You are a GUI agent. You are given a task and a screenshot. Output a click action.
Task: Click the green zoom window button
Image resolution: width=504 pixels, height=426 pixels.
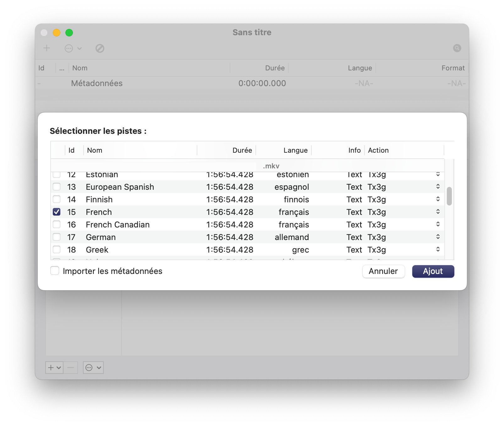point(69,33)
